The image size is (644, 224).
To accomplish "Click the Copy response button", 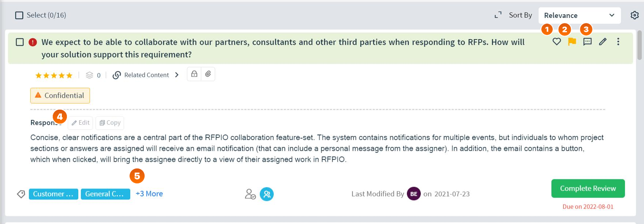I will click(110, 123).
